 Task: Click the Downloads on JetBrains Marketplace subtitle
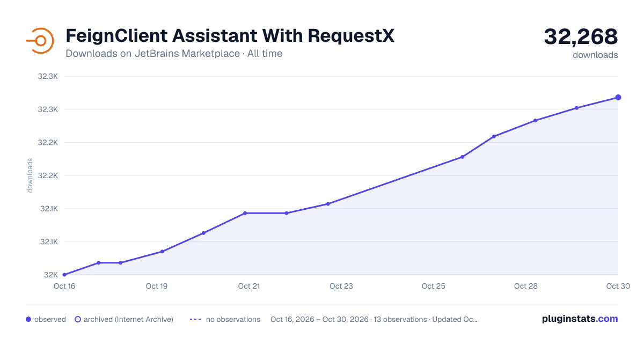[174, 54]
